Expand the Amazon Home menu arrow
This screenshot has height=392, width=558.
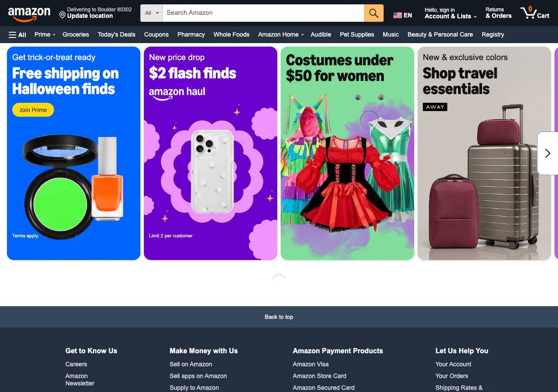302,35
